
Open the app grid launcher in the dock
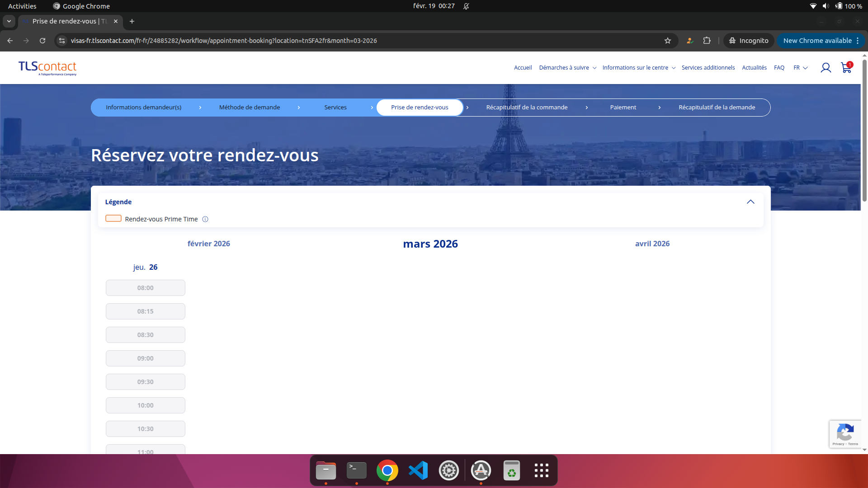coord(541,470)
